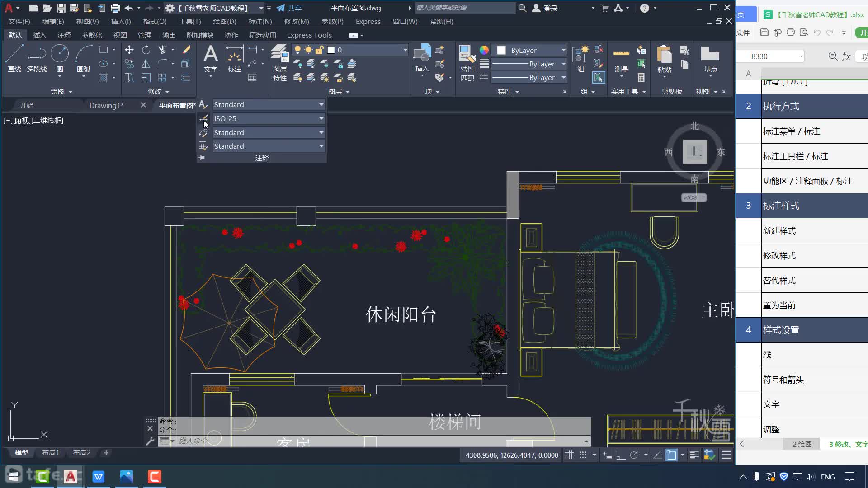Click the 共享 share button
Viewport: 868px width, 488px height.
point(289,8)
